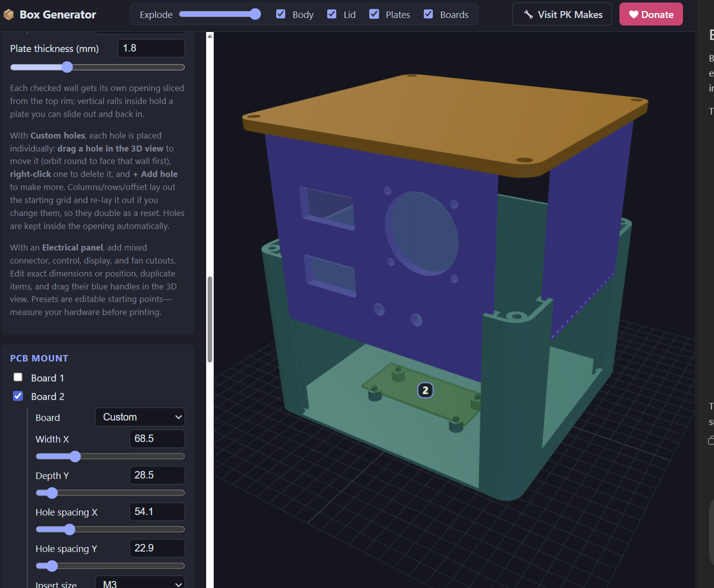
Task: Uncheck the Plates checkbox
Action: [374, 14]
